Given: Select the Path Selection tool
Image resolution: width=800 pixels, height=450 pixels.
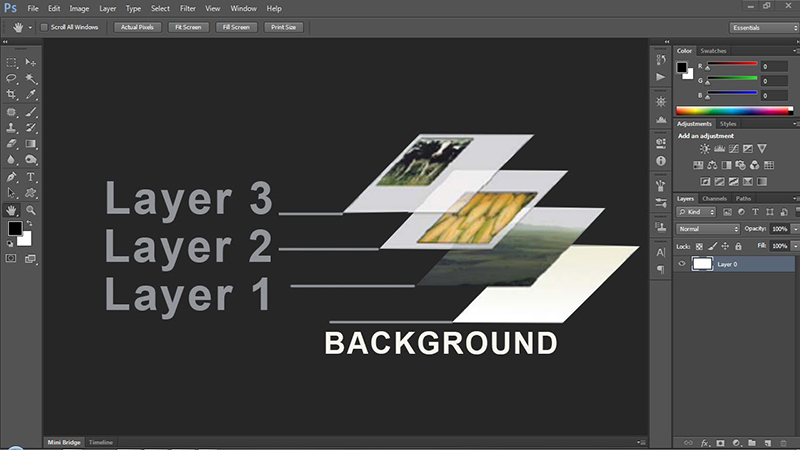Looking at the screenshot, I should click(x=11, y=193).
